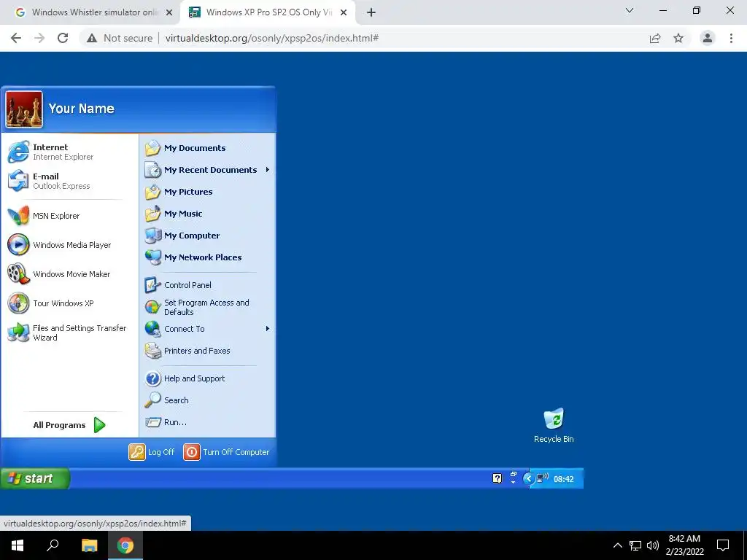Open a new browser tab
747x560 pixels.
(x=371, y=13)
